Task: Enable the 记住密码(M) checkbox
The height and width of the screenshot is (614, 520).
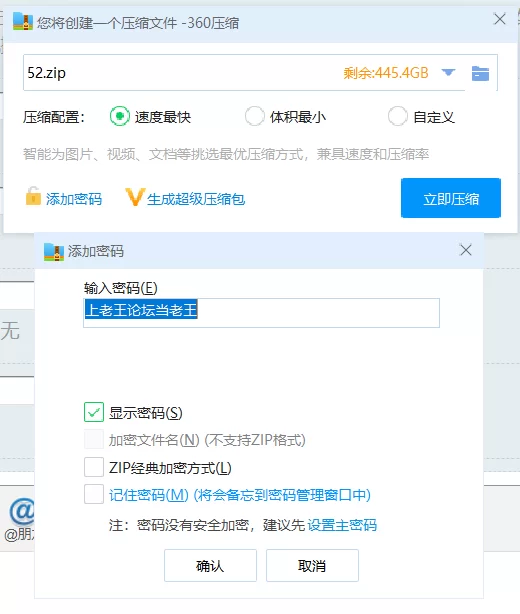Action: coord(94,494)
